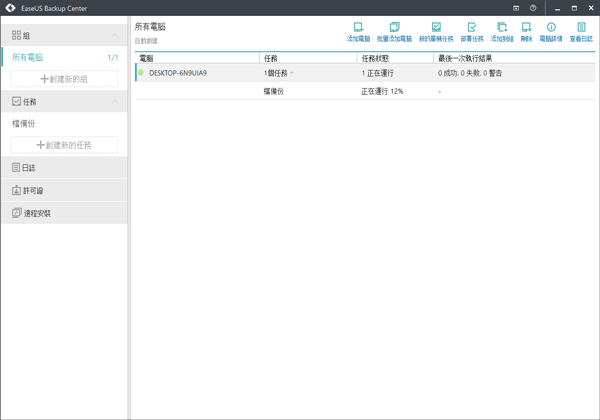Click 創建新的任務 (Create new task) button
The height and width of the screenshot is (420, 600).
[x=64, y=145]
